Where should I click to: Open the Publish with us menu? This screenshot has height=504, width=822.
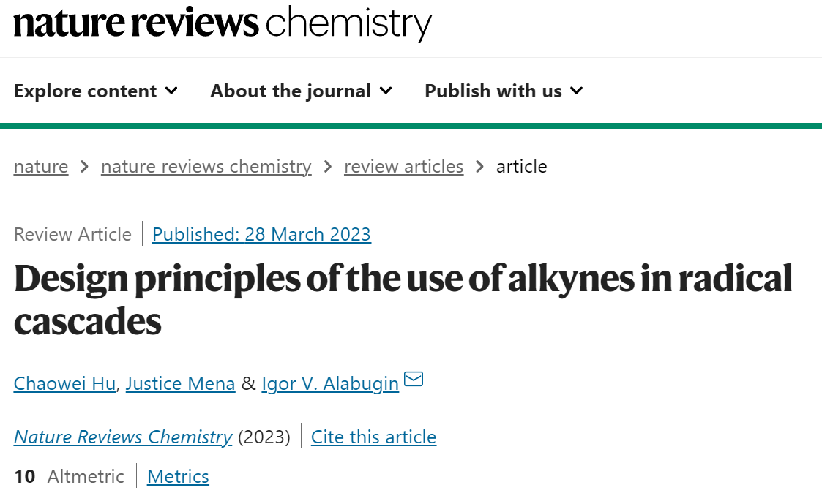pos(504,91)
